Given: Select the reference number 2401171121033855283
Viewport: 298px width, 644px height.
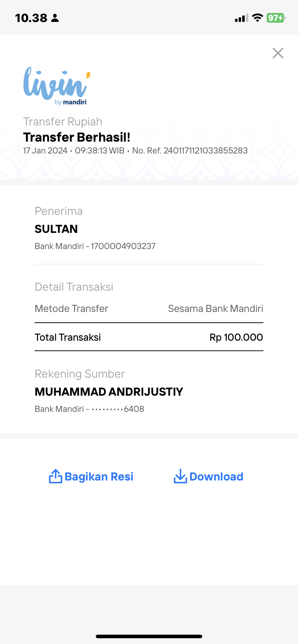Looking at the screenshot, I should coord(206,151).
